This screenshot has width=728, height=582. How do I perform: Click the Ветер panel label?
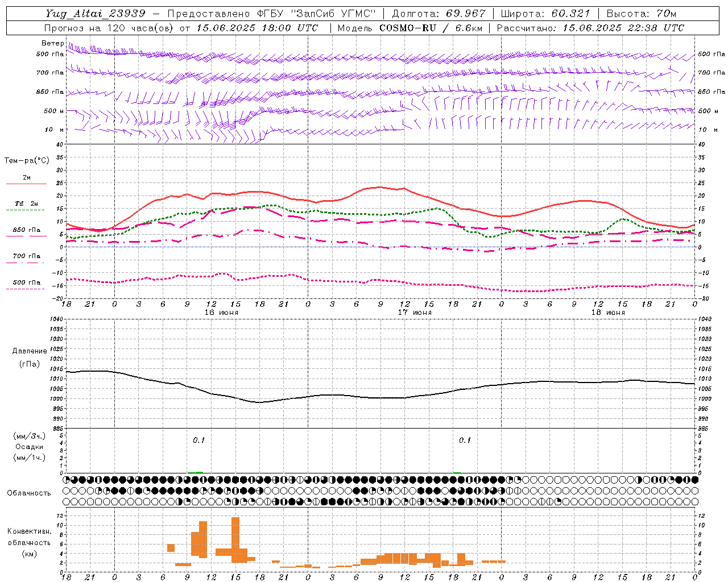coord(52,43)
